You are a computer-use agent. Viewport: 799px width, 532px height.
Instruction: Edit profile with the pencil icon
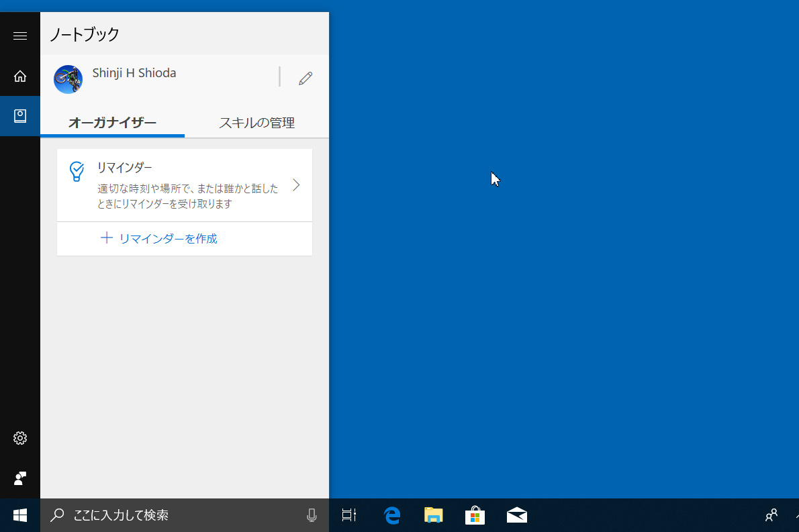tap(305, 78)
